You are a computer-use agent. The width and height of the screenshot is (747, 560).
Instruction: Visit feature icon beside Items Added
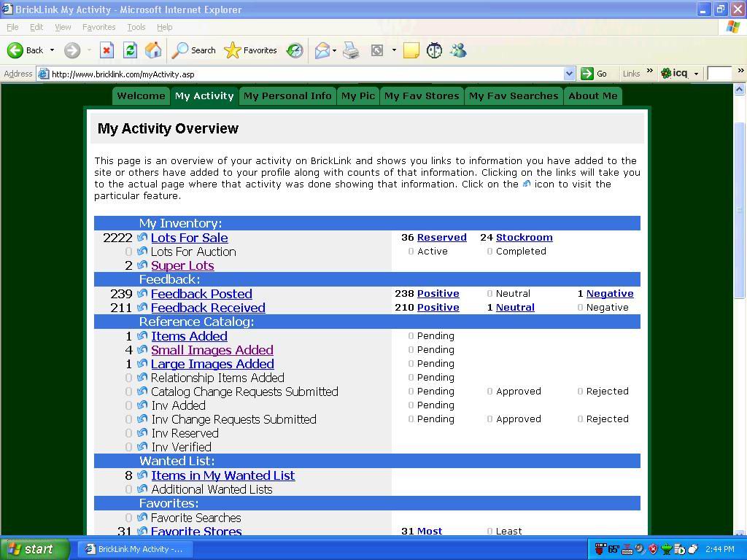(x=142, y=335)
